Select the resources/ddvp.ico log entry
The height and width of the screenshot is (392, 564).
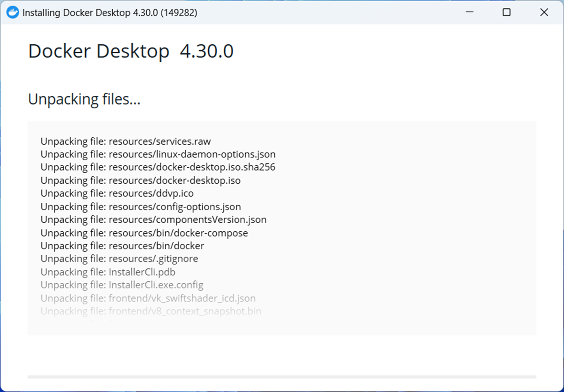117,193
